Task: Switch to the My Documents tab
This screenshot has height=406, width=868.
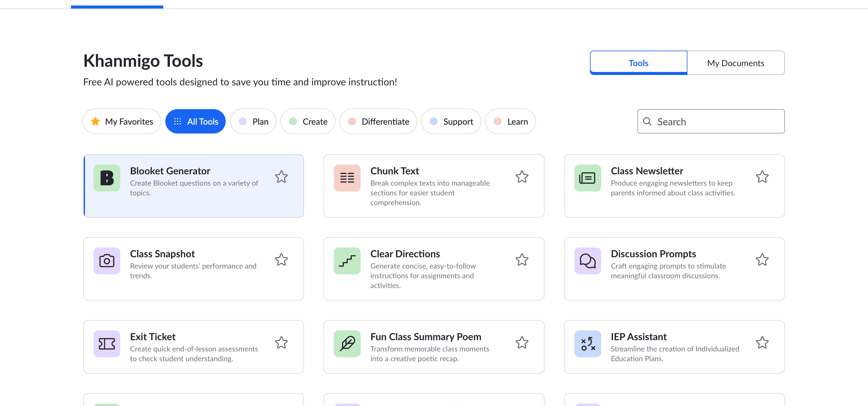Action: (736, 63)
